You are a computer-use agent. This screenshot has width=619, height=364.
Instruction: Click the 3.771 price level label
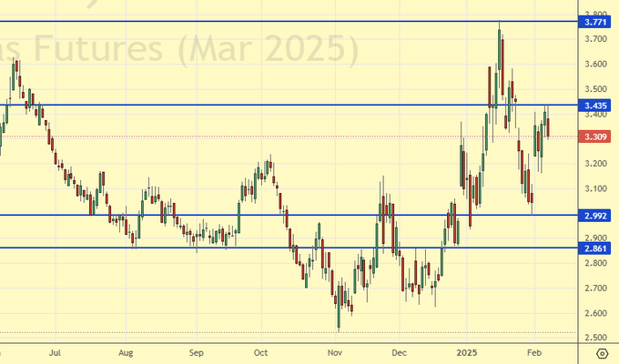[598, 21]
